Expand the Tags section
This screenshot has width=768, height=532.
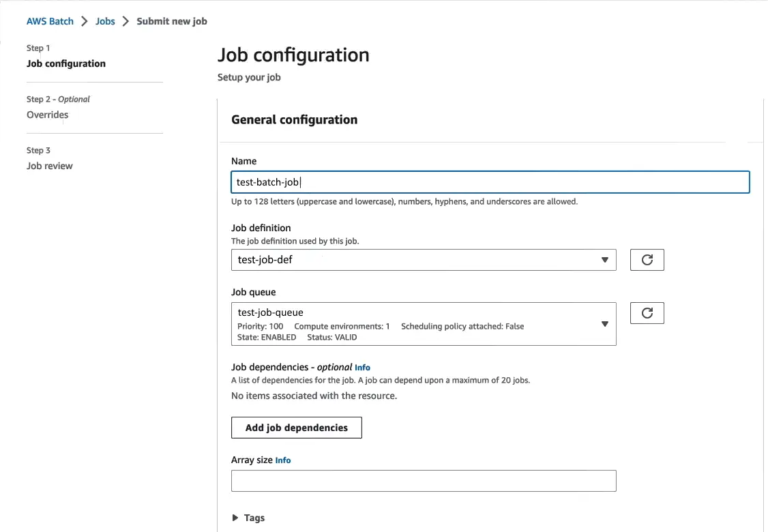click(248, 518)
